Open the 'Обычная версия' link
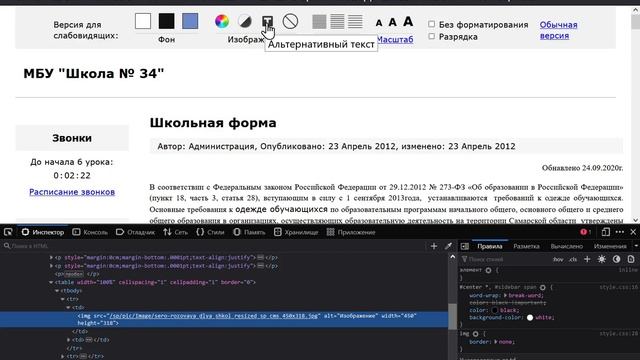Viewport: 640px width, 360px height. (558, 30)
